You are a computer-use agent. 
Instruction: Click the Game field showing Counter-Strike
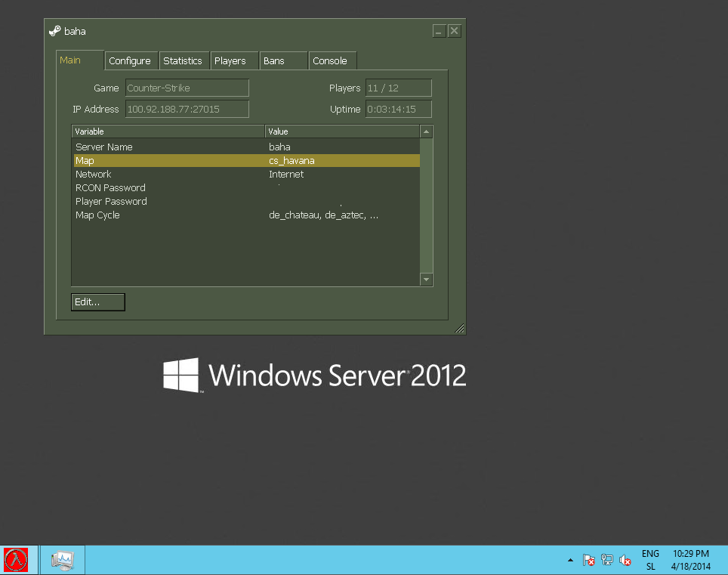[x=187, y=88]
